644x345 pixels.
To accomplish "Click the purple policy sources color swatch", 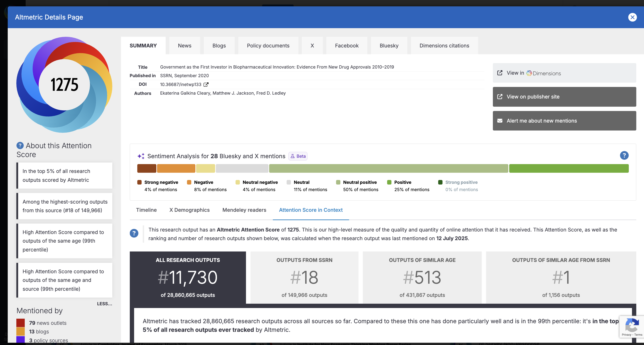I will [x=20, y=340].
